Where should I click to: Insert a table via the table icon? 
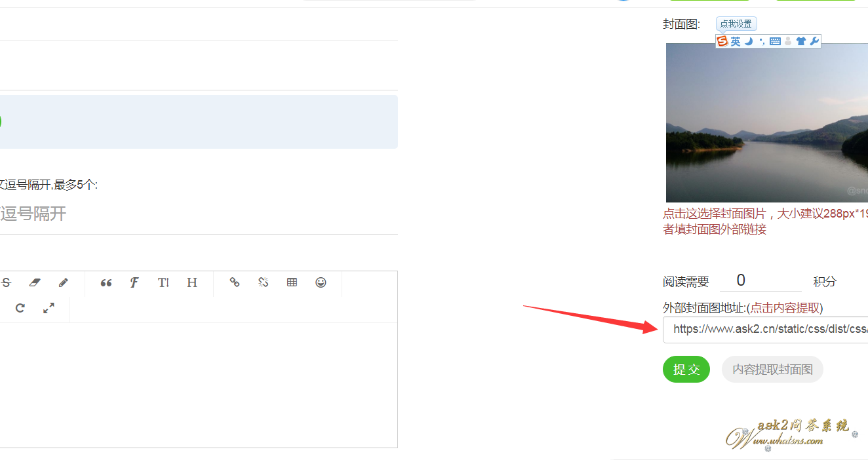[292, 282]
